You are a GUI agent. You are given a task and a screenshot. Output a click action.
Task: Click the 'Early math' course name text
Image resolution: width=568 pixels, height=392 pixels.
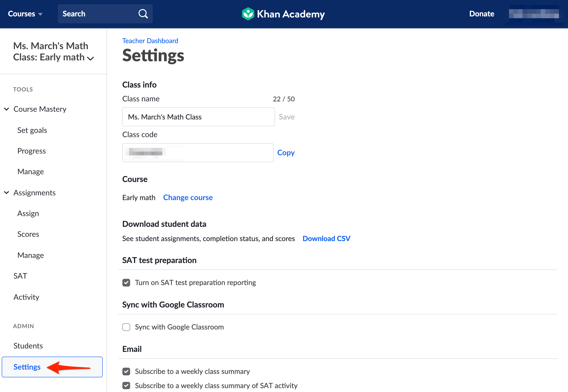pyautogui.click(x=139, y=198)
